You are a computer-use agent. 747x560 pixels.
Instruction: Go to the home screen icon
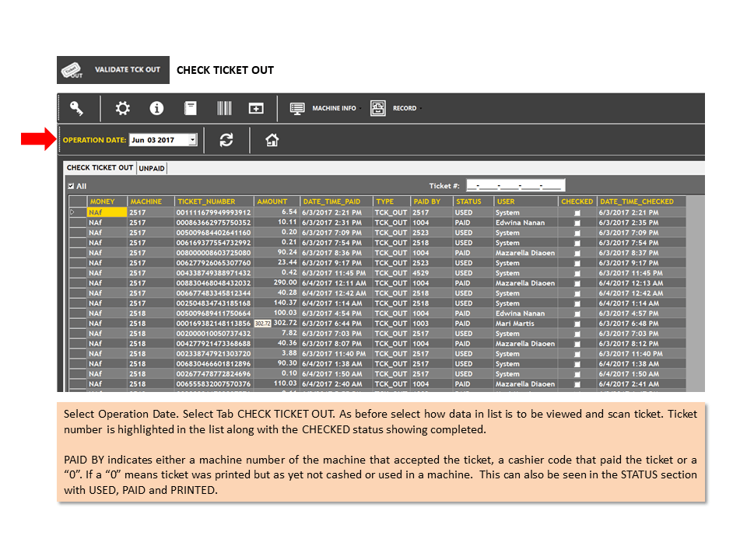[272, 140]
